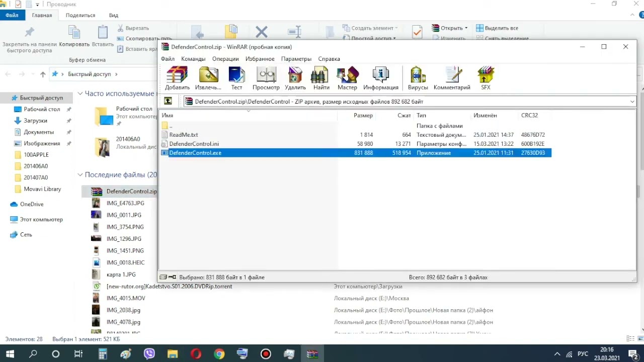Screen dimensions: 644x362
Task: Open the Команды menu
Action: (193, 59)
